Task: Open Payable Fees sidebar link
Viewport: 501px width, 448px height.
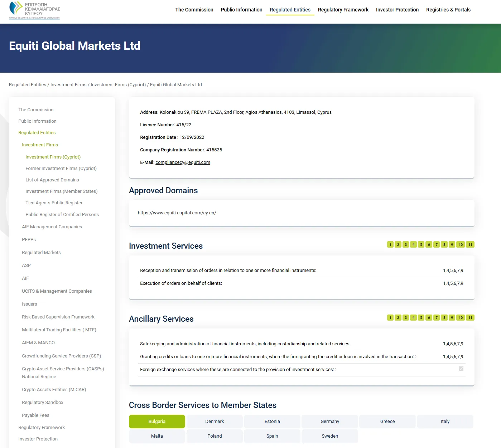Action: click(35, 415)
